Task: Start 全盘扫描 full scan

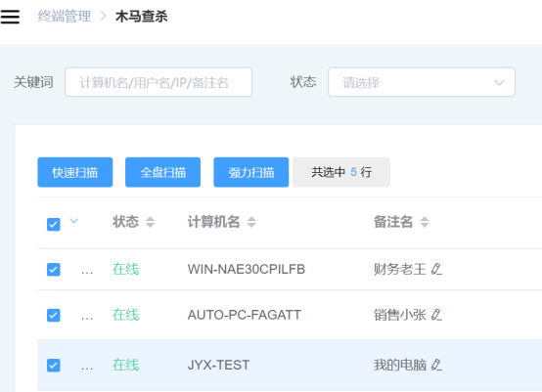Action: (162, 172)
